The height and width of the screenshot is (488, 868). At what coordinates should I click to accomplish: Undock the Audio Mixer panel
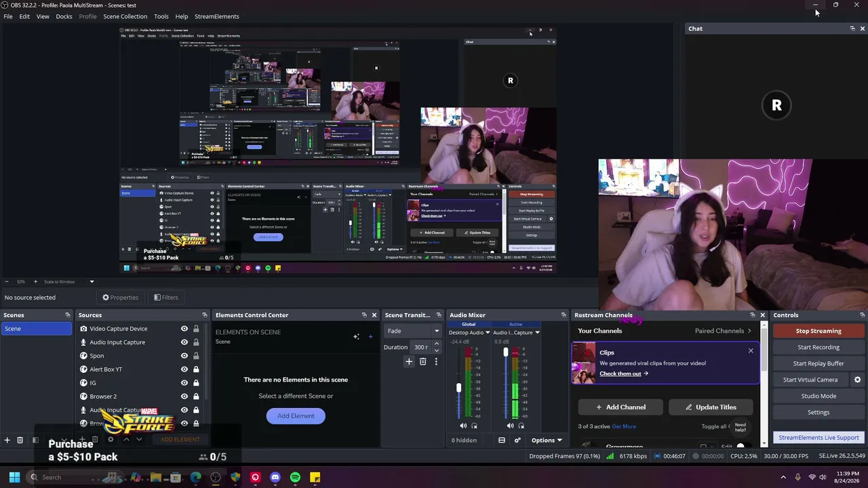(564, 315)
